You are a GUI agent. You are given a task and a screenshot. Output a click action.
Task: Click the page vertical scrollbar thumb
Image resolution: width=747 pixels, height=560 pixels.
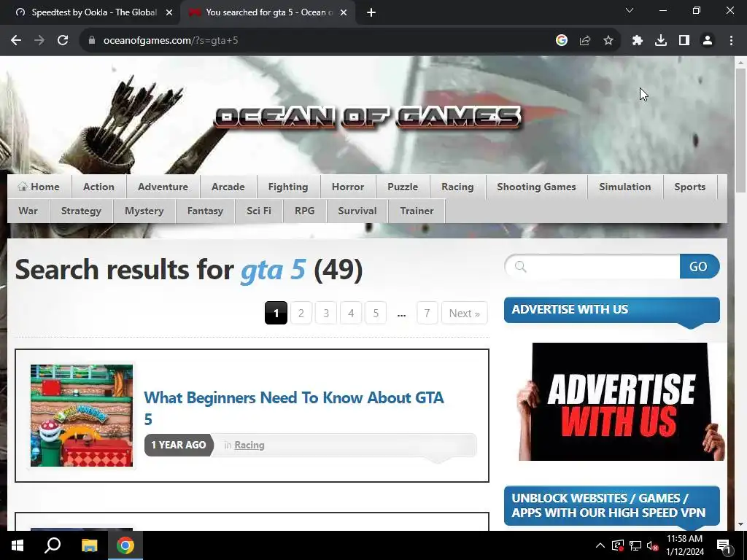click(740, 130)
